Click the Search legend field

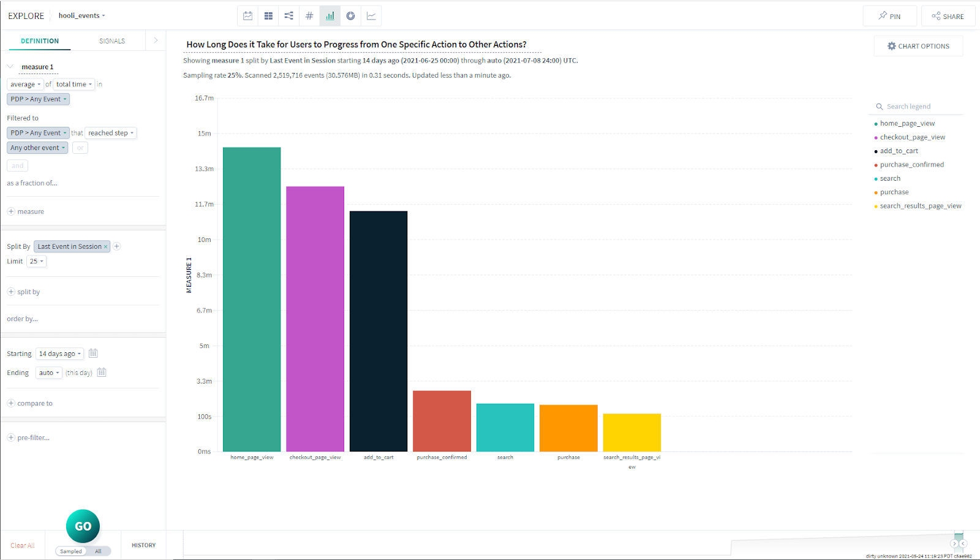tap(919, 107)
